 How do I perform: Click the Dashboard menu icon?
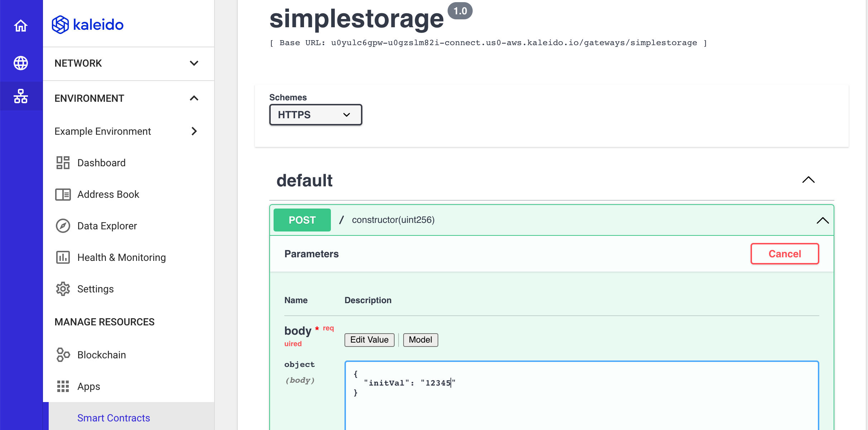(62, 162)
